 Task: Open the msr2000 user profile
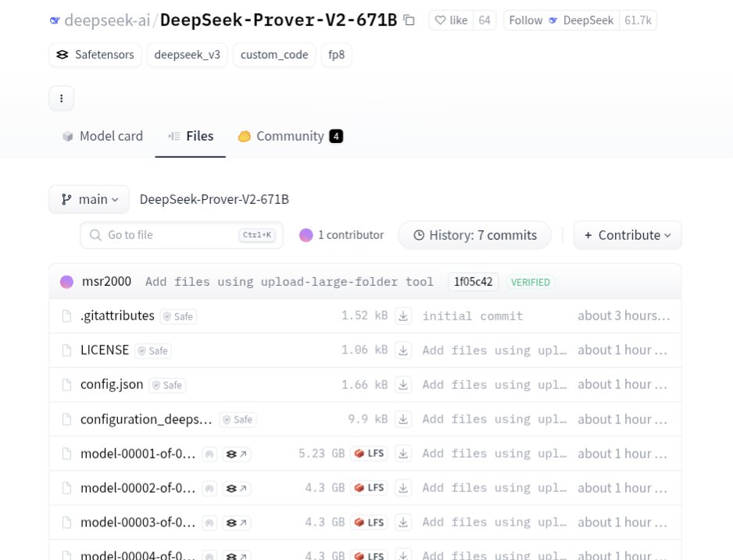click(x=106, y=282)
